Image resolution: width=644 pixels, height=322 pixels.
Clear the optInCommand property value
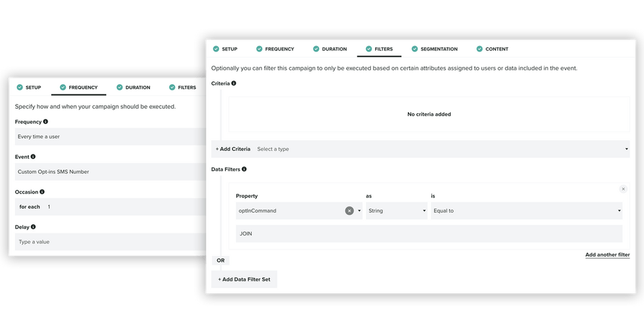349,210
